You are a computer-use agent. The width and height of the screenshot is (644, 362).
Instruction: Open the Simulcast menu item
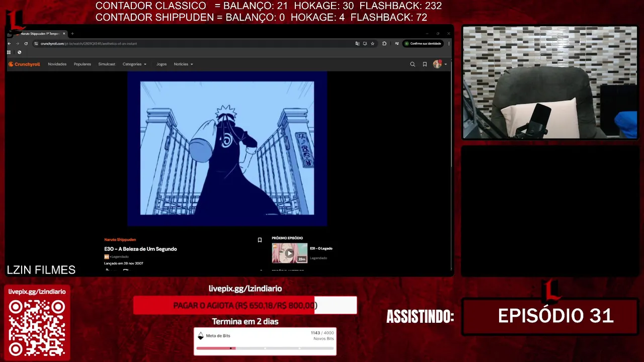point(107,64)
